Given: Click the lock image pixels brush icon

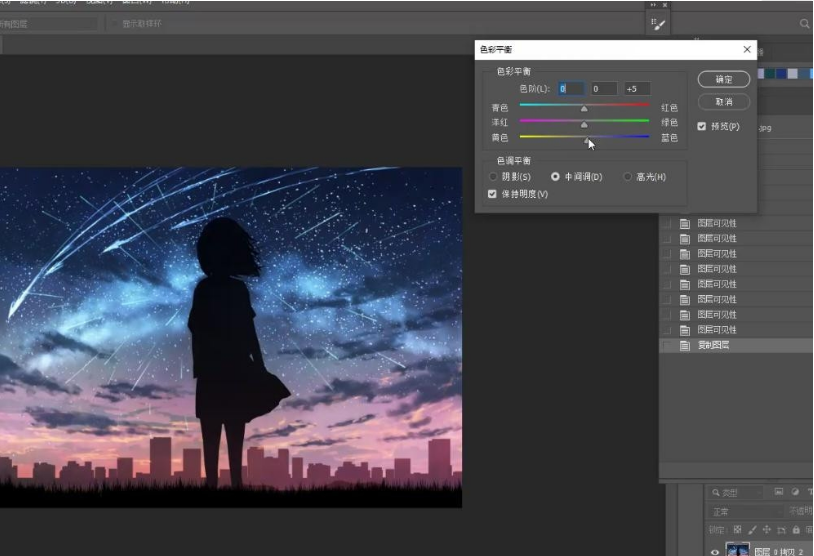Looking at the screenshot, I should [752, 529].
